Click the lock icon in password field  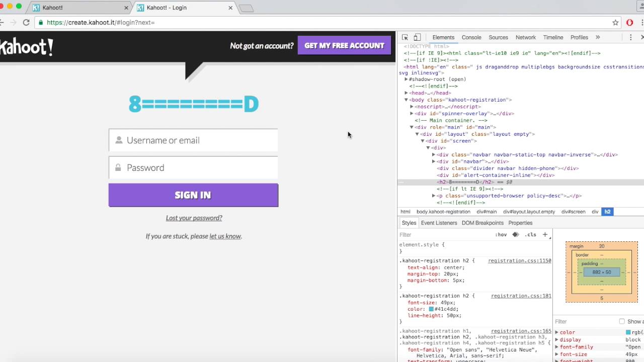coord(118,167)
